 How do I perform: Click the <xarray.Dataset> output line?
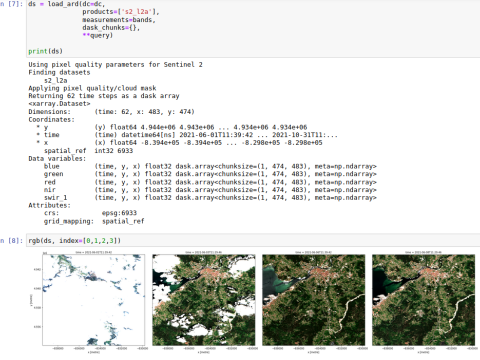(59, 104)
